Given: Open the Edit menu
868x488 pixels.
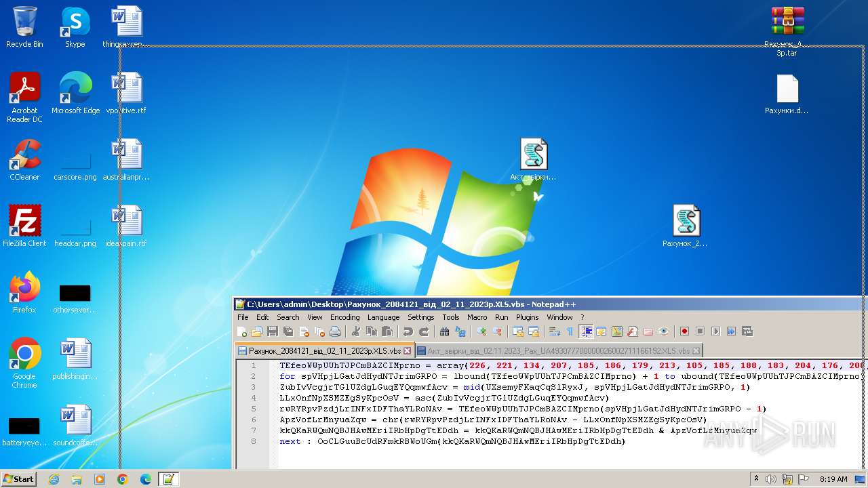Looking at the screenshot, I should 262,317.
